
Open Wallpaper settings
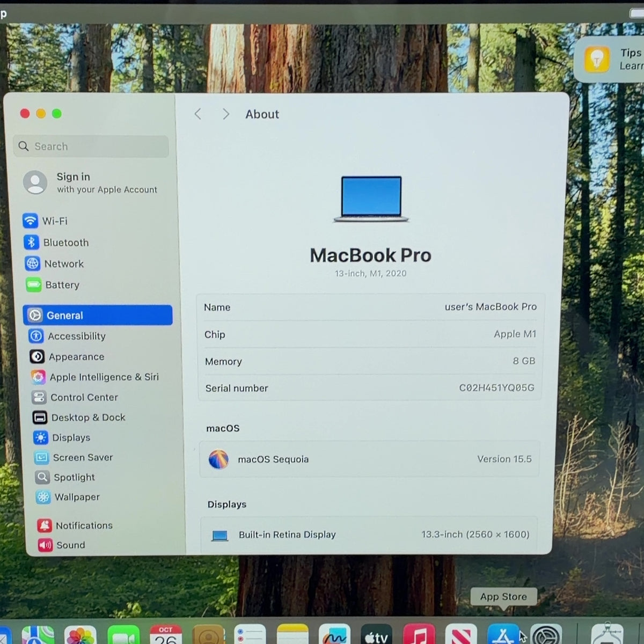[68, 497]
